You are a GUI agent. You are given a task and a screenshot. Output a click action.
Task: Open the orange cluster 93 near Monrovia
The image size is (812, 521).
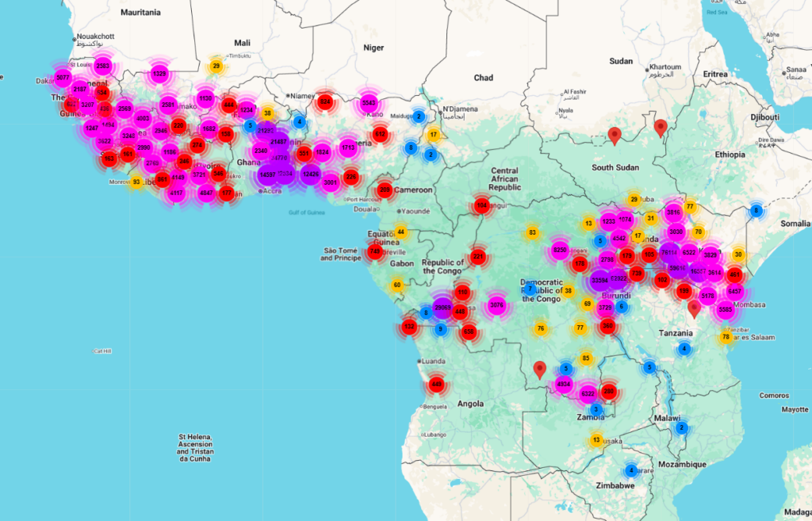136,182
